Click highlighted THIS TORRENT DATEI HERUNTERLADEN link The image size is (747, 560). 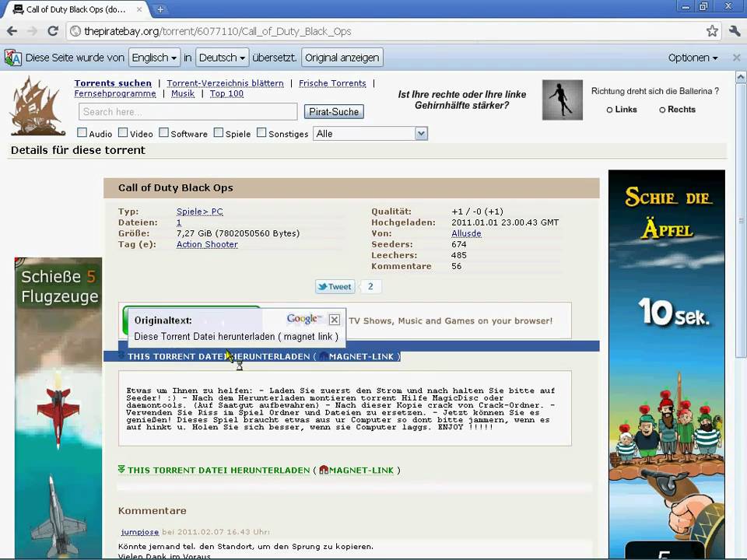click(219, 357)
